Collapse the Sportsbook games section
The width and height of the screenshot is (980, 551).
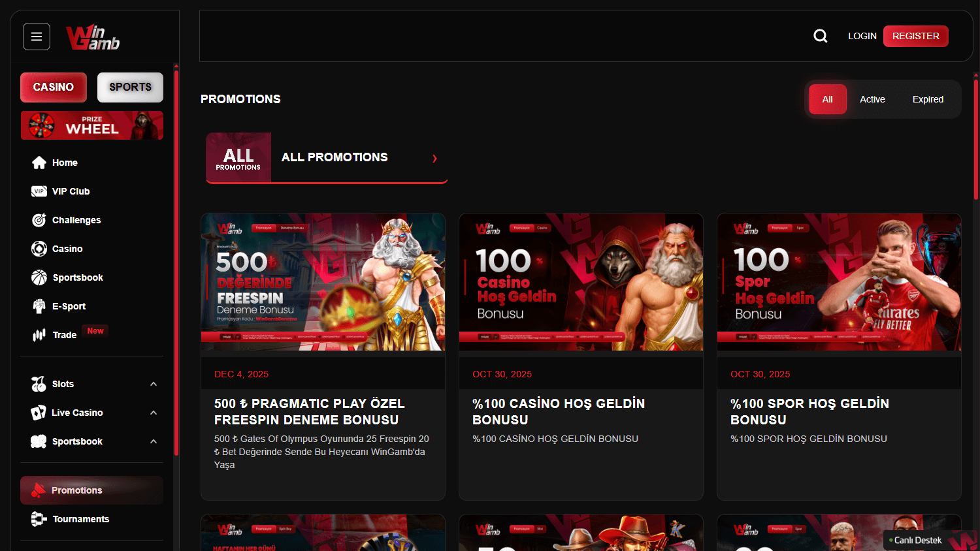(154, 441)
